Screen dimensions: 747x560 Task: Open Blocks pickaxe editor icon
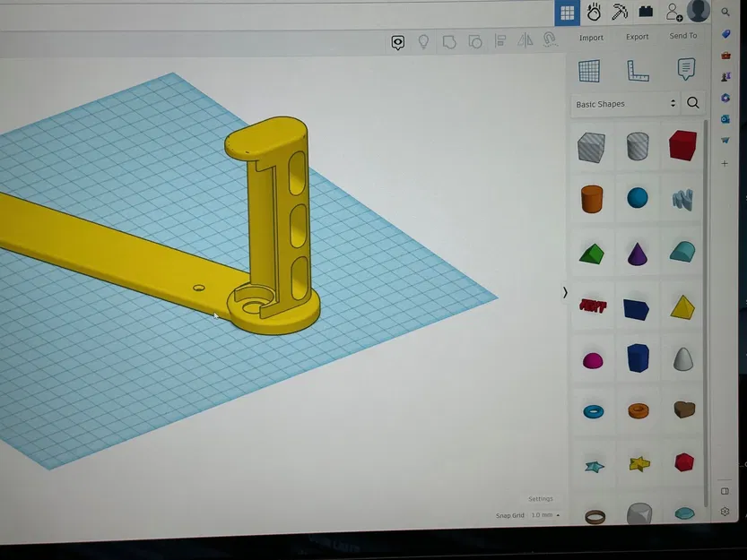pyautogui.click(x=620, y=12)
